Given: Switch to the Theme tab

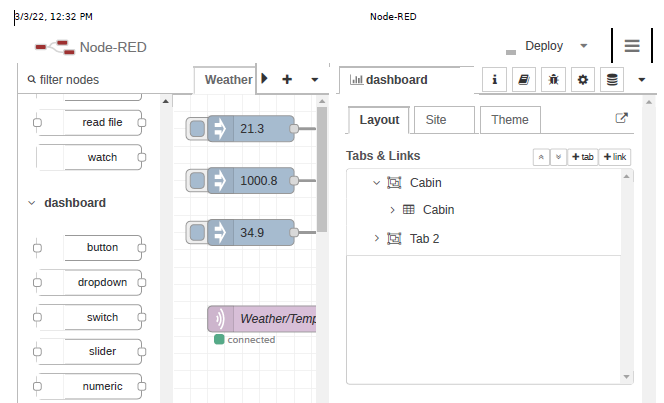Looking at the screenshot, I should [x=510, y=120].
